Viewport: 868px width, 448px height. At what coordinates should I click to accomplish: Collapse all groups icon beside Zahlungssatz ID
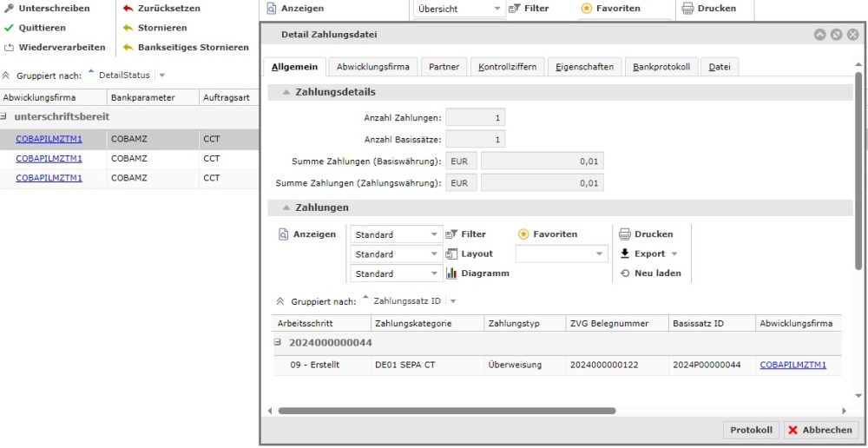pyautogui.click(x=280, y=302)
